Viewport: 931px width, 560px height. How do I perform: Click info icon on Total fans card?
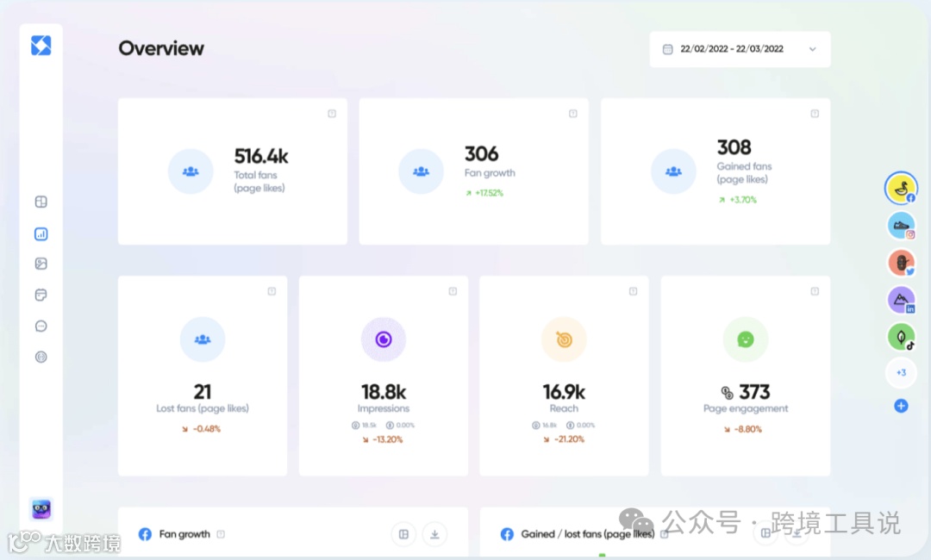(x=332, y=114)
